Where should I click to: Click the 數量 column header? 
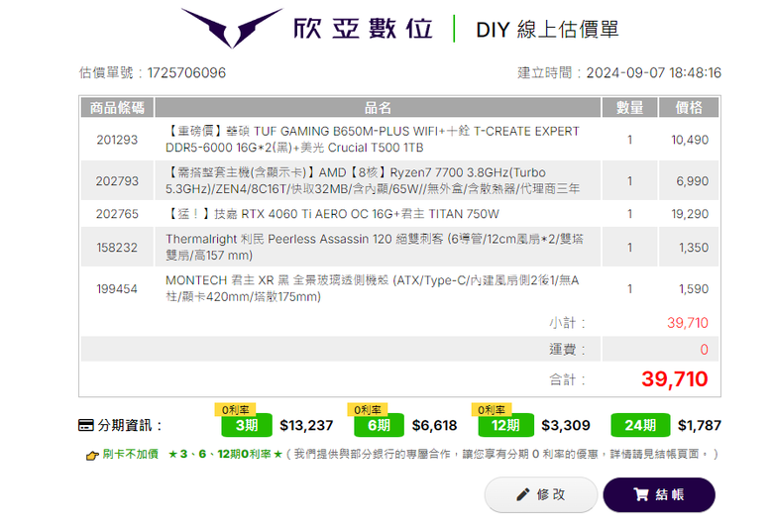(x=629, y=107)
